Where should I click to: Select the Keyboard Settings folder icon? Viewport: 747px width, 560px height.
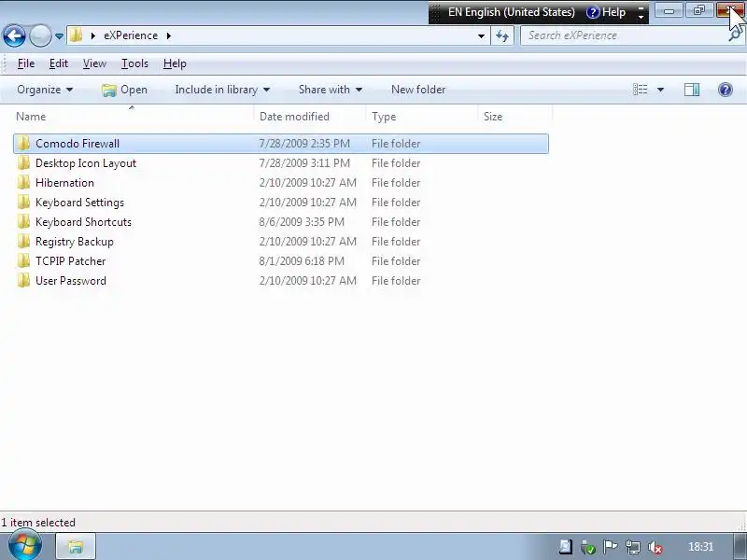tap(23, 202)
